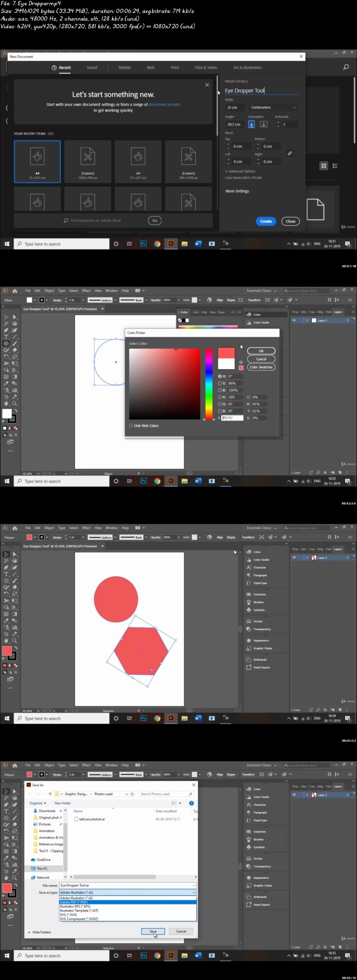Click the red fill swatch in hexagon screenshot toolbox
This screenshot has height=980, width=357.
pyautogui.click(x=7, y=651)
